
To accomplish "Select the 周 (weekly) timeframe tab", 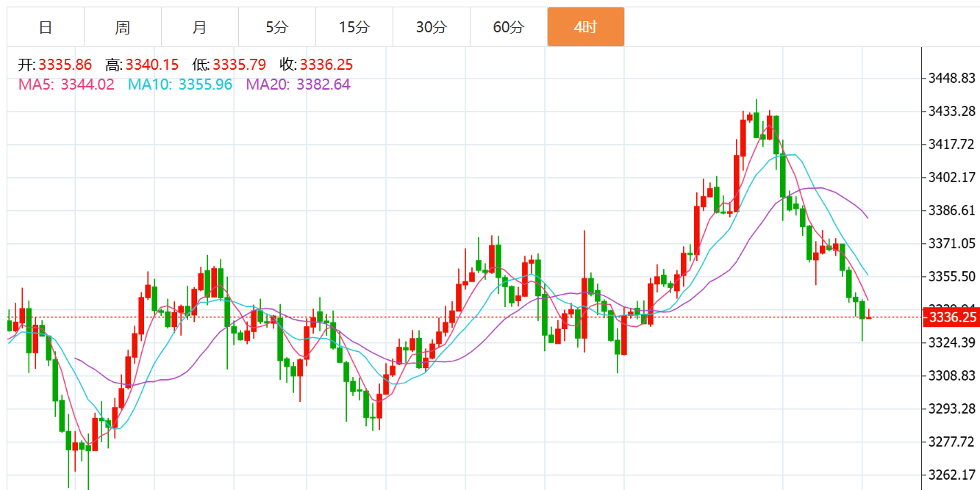I will pos(123,27).
